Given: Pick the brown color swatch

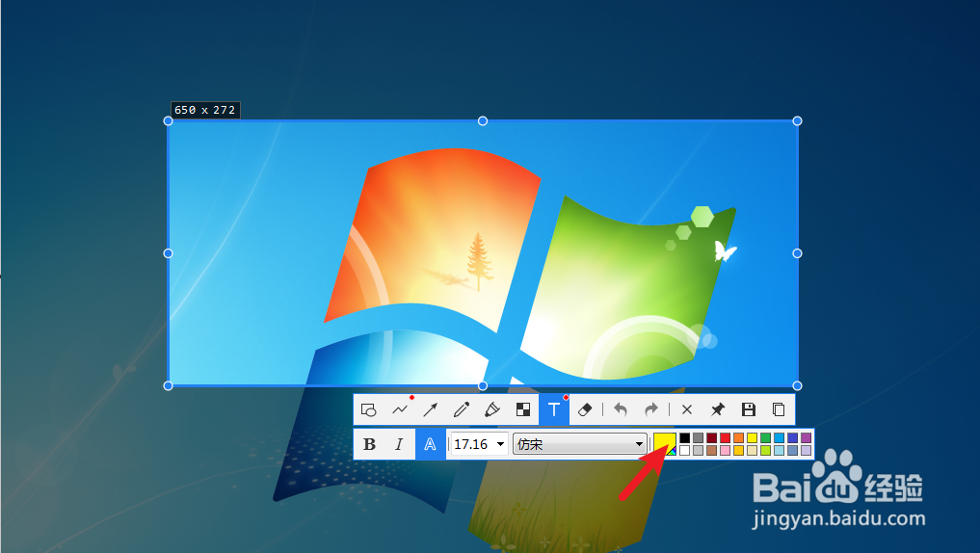Looking at the screenshot, I should [712, 450].
